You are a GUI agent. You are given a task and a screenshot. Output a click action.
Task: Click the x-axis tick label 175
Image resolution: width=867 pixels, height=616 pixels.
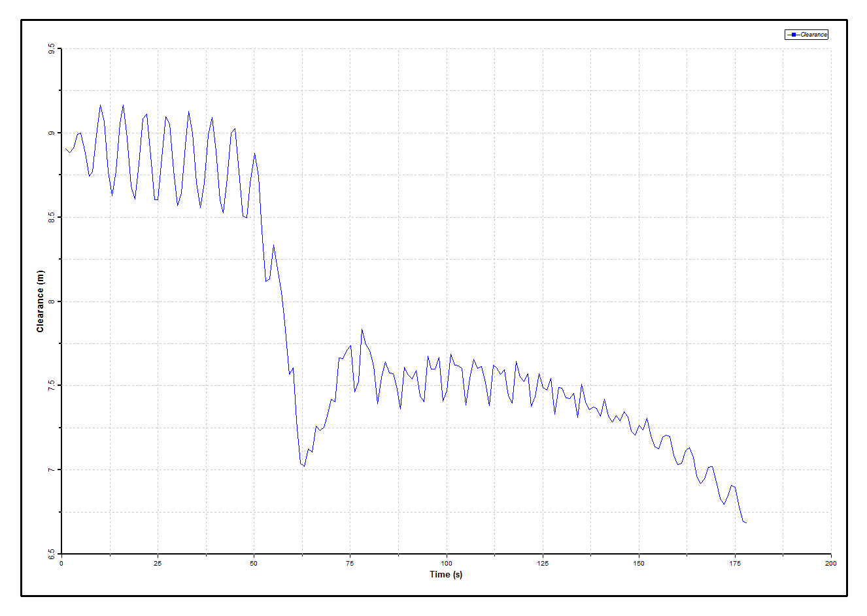734,563
